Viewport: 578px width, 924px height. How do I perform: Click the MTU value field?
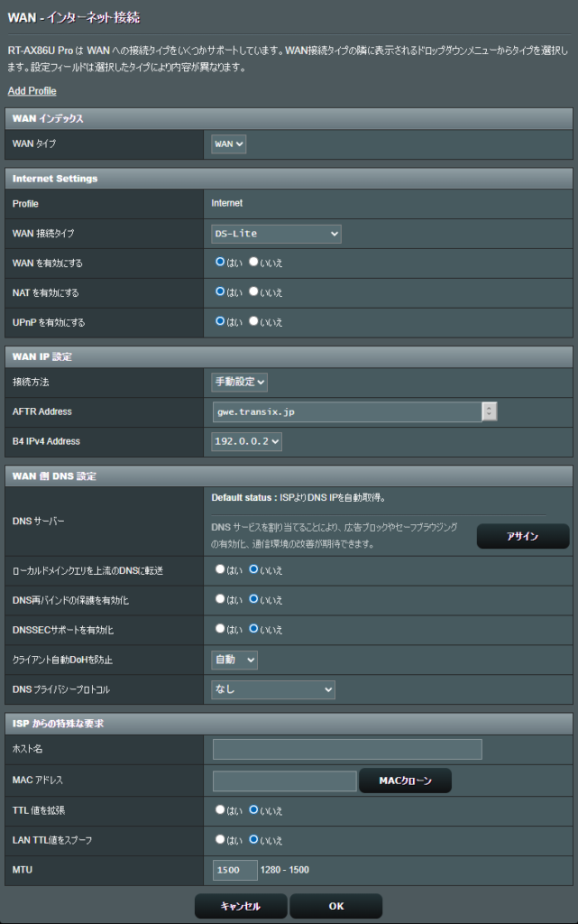(x=234, y=870)
